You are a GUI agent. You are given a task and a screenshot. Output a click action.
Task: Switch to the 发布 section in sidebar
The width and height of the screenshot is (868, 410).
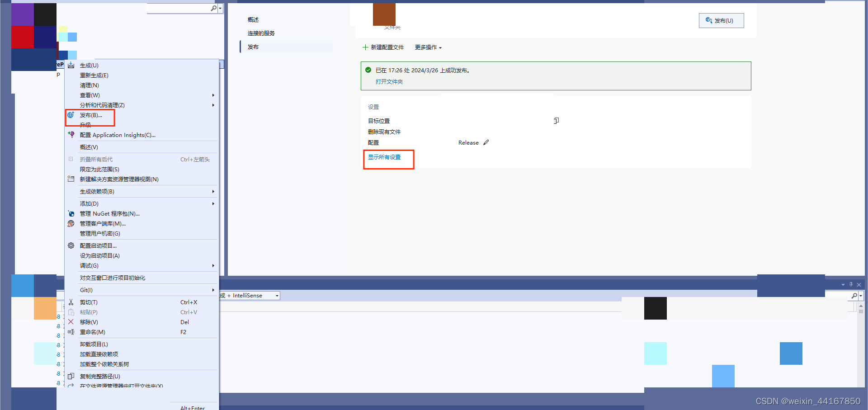coord(253,47)
